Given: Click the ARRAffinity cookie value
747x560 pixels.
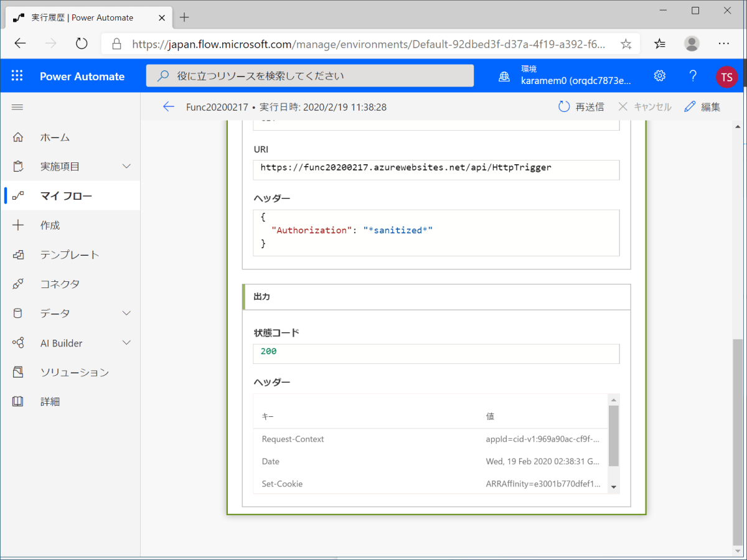Looking at the screenshot, I should (x=542, y=484).
